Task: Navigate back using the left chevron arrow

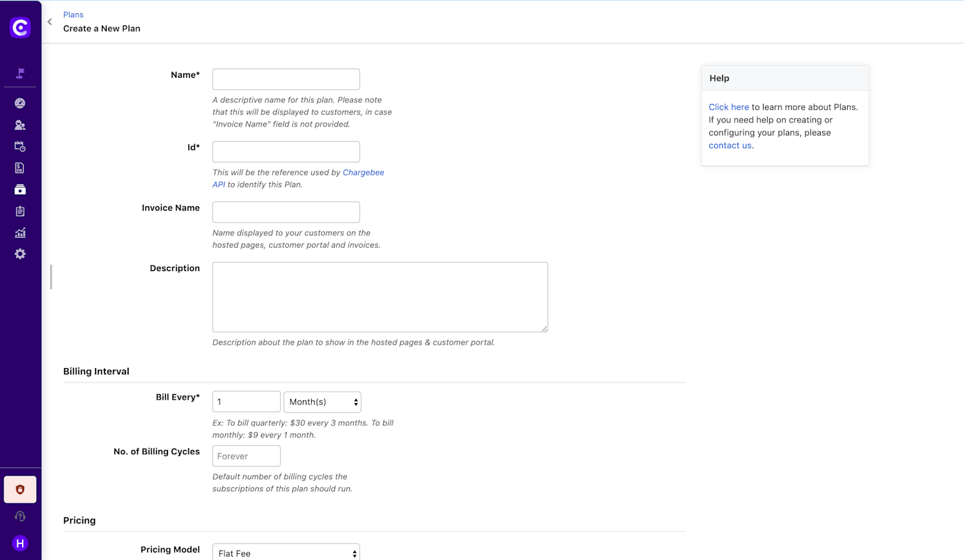Action: 49,21
